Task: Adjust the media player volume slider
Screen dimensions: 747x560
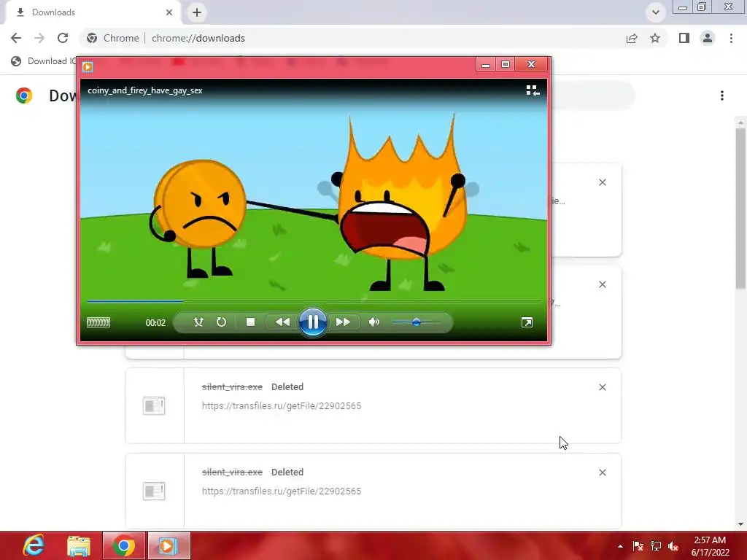Action: point(416,322)
